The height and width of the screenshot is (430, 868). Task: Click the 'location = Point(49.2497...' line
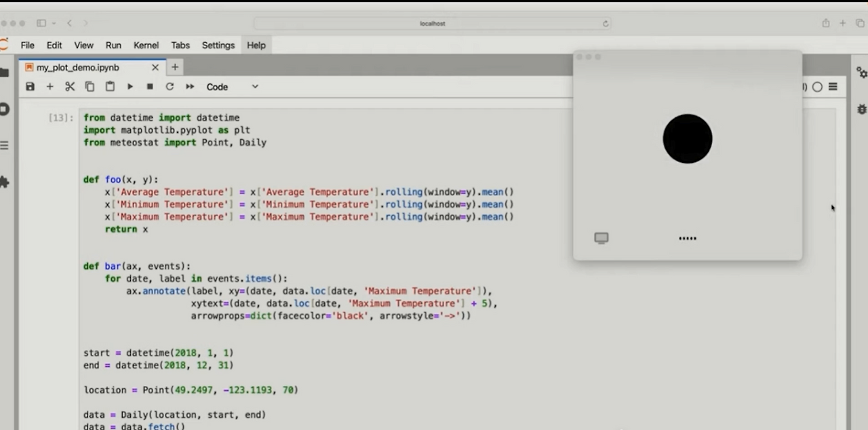(191, 390)
